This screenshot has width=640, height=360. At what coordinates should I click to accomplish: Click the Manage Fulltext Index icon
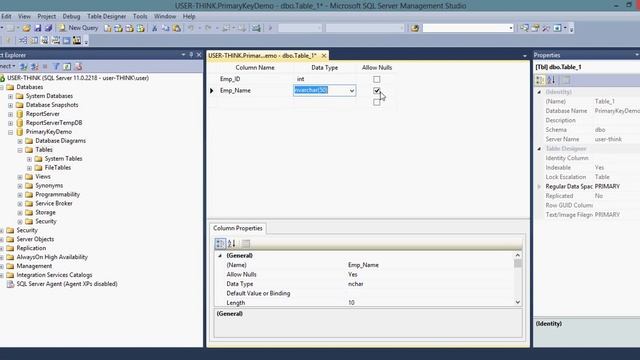pyautogui.click(x=45, y=40)
